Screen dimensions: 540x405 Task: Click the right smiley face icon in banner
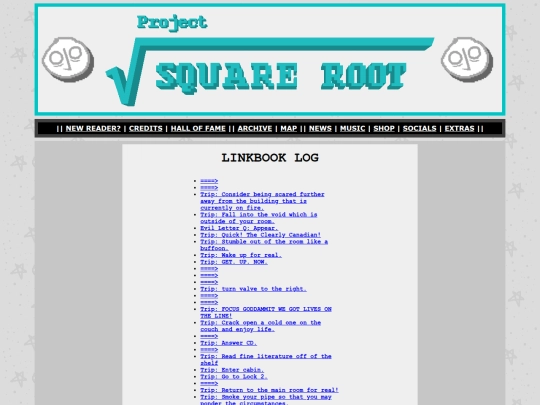point(467,59)
